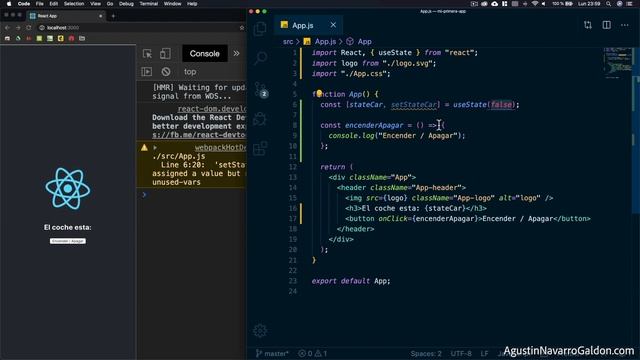640x360 pixels.
Task: Click the react-dom.development link in console
Action: 212,109
